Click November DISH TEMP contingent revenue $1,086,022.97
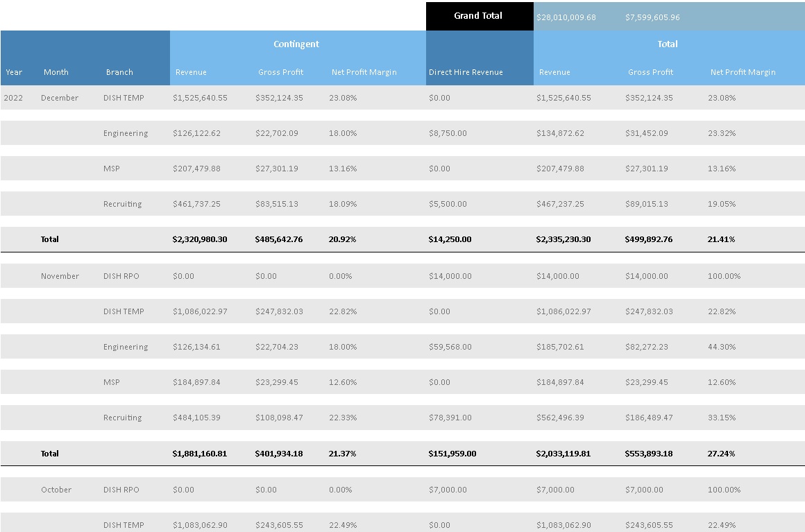Image resolution: width=805 pixels, height=532 pixels. click(200, 311)
